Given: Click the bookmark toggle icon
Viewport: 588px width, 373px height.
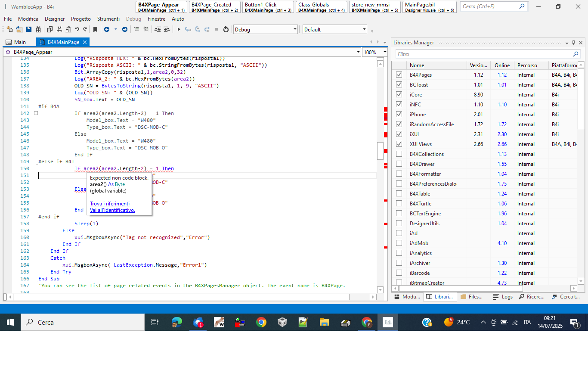Looking at the screenshot, I should coord(95,29).
